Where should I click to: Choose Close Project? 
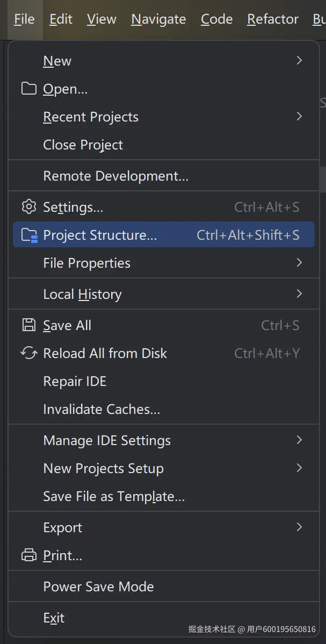coord(83,145)
